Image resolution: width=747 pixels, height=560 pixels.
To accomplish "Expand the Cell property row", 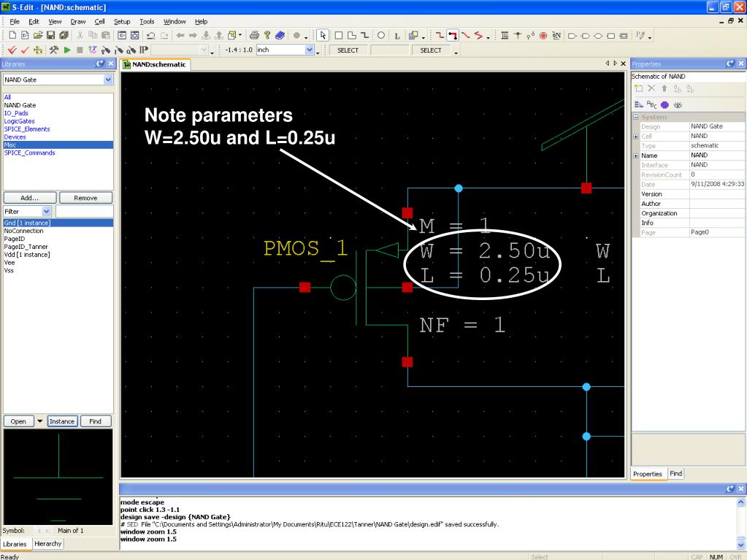I will pyautogui.click(x=636, y=137).
